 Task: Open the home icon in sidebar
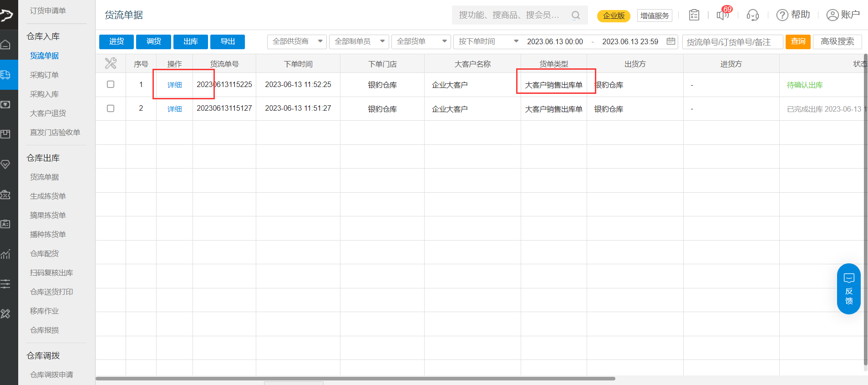5,45
